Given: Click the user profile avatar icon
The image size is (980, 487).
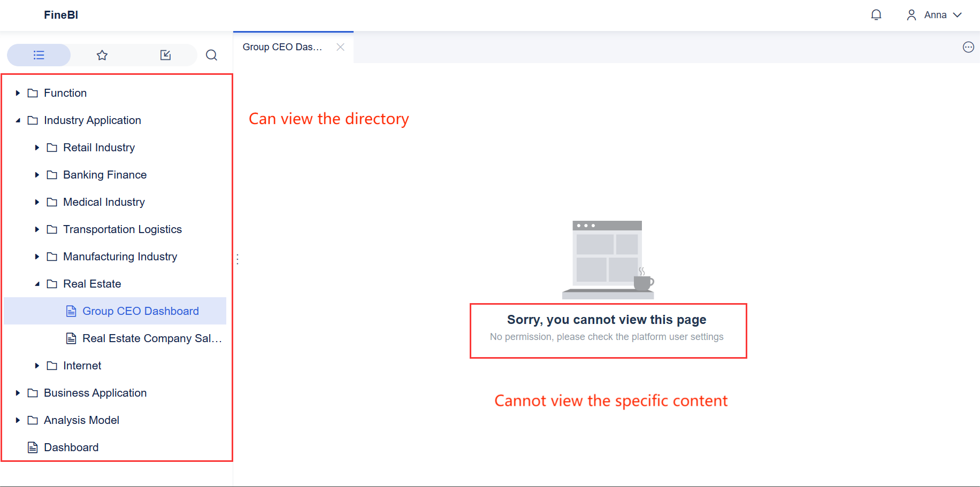Looking at the screenshot, I should click(911, 14).
